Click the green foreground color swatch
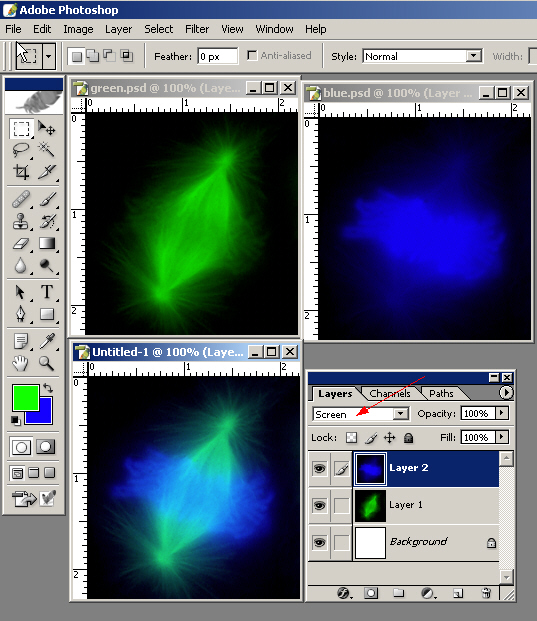This screenshot has width=537, height=621. [25, 398]
